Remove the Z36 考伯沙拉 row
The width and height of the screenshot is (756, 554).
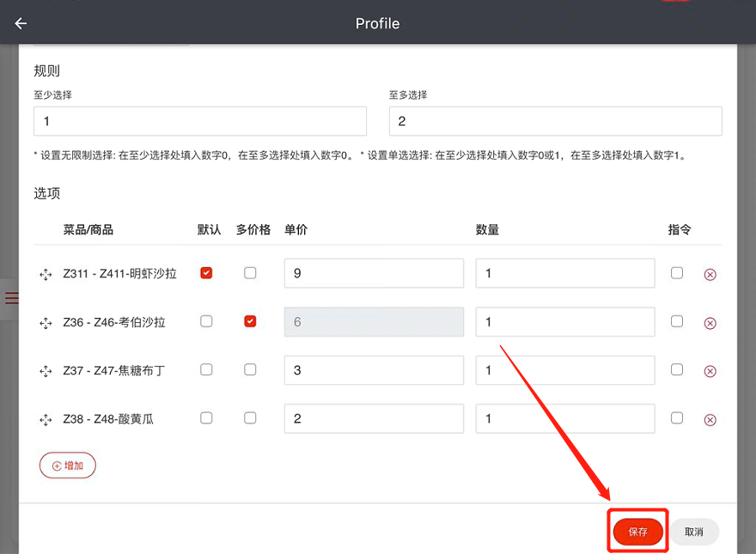pyautogui.click(x=710, y=323)
